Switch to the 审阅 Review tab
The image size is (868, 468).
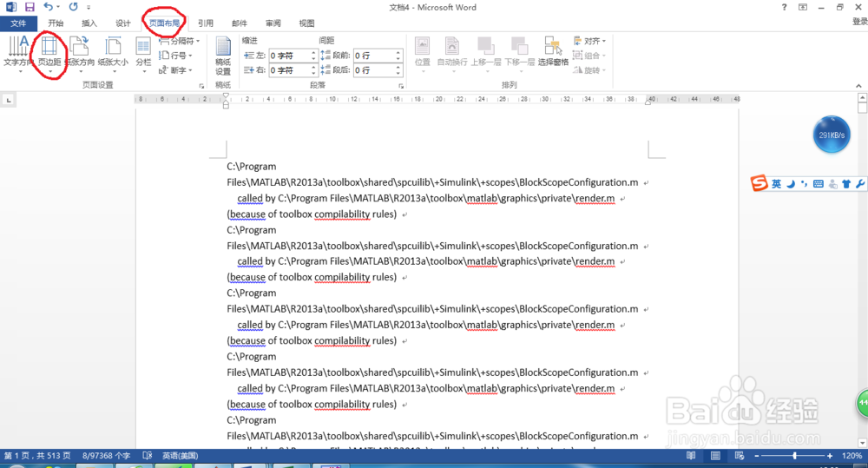[x=273, y=23]
